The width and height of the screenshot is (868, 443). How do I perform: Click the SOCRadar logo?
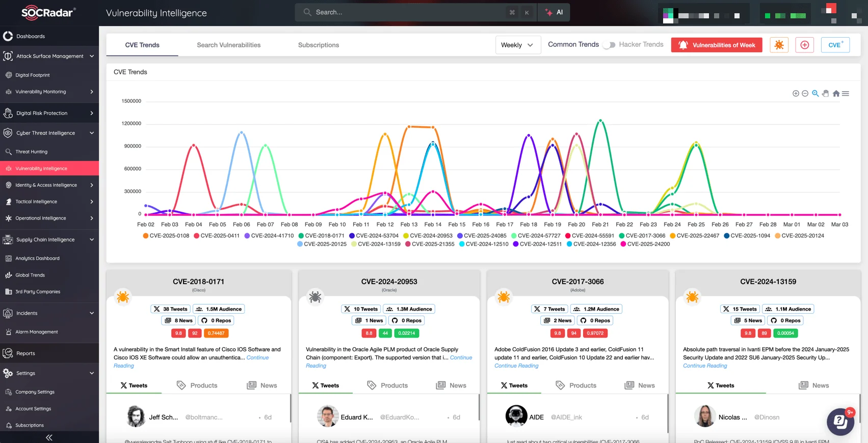point(48,13)
